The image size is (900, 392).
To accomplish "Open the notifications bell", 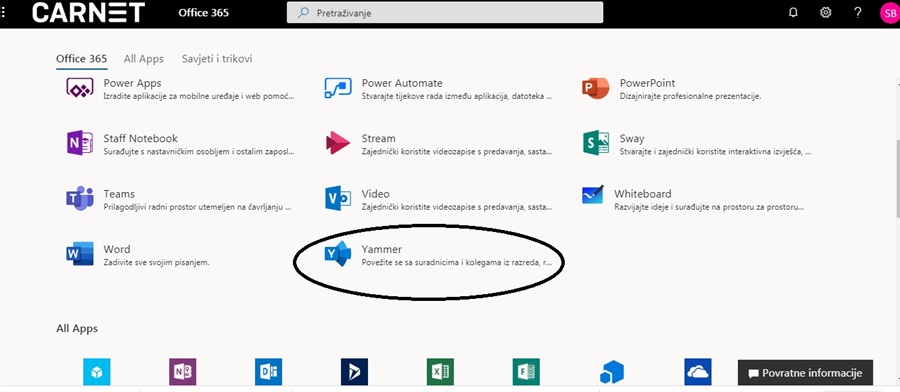I will (793, 13).
